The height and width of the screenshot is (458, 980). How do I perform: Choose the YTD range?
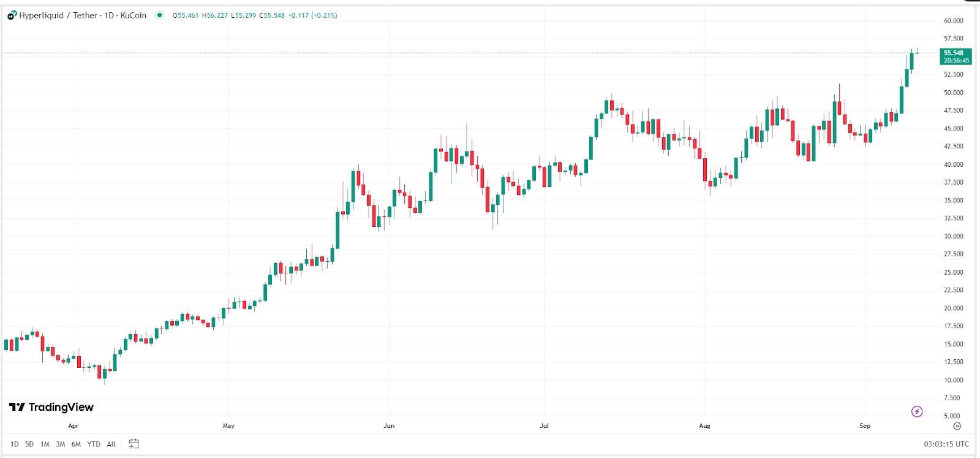click(x=94, y=445)
